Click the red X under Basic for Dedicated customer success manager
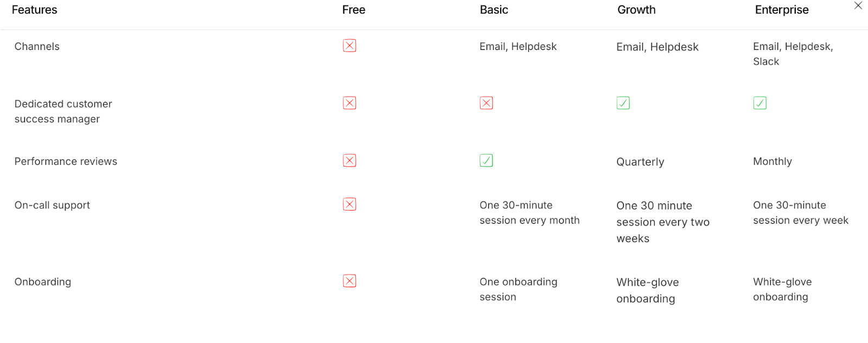 tap(487, 103)
